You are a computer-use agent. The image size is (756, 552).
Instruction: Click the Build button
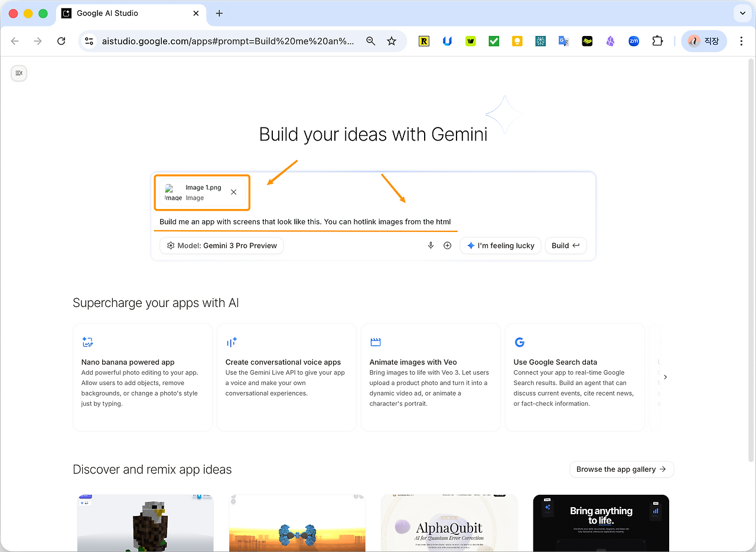[566, 246]
